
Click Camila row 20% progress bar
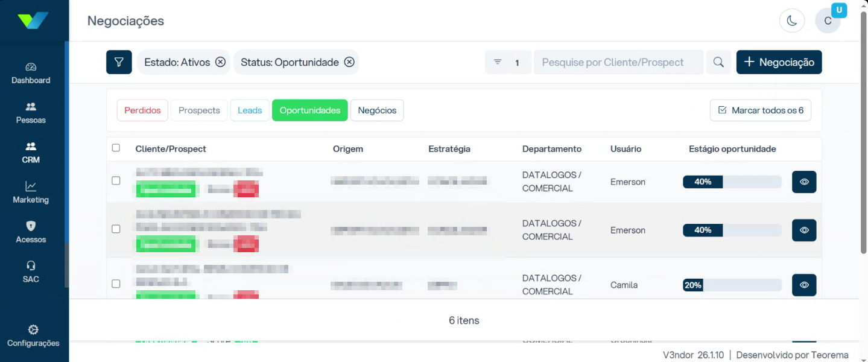(x=732, y=285)
